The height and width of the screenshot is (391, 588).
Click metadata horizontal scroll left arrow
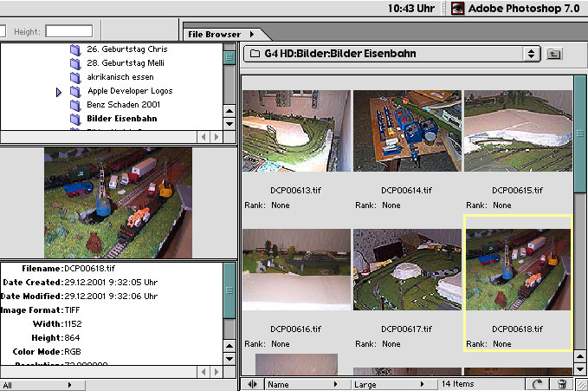tap(204, 372)
